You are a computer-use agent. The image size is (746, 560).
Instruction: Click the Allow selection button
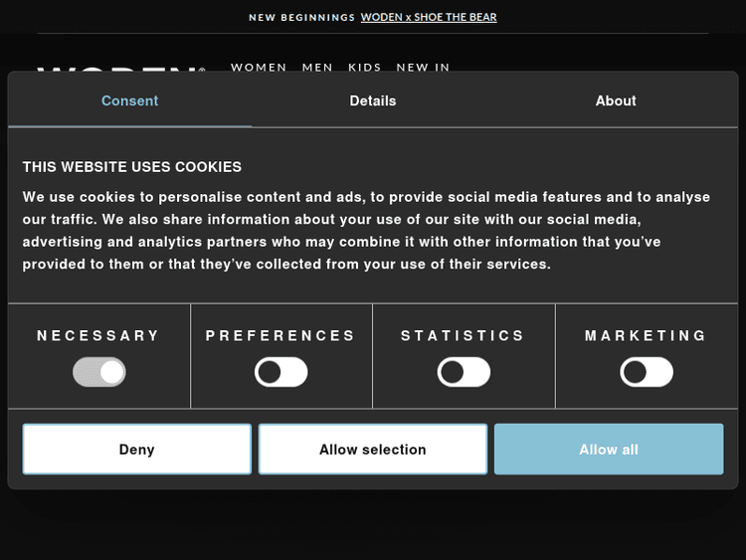373,450
